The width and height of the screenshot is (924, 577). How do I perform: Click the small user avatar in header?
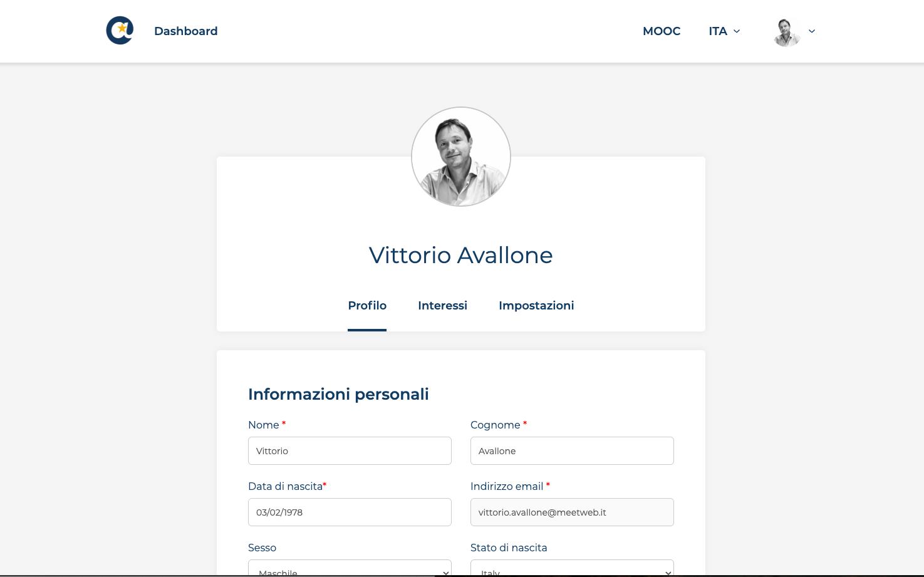tap(786, 32)
